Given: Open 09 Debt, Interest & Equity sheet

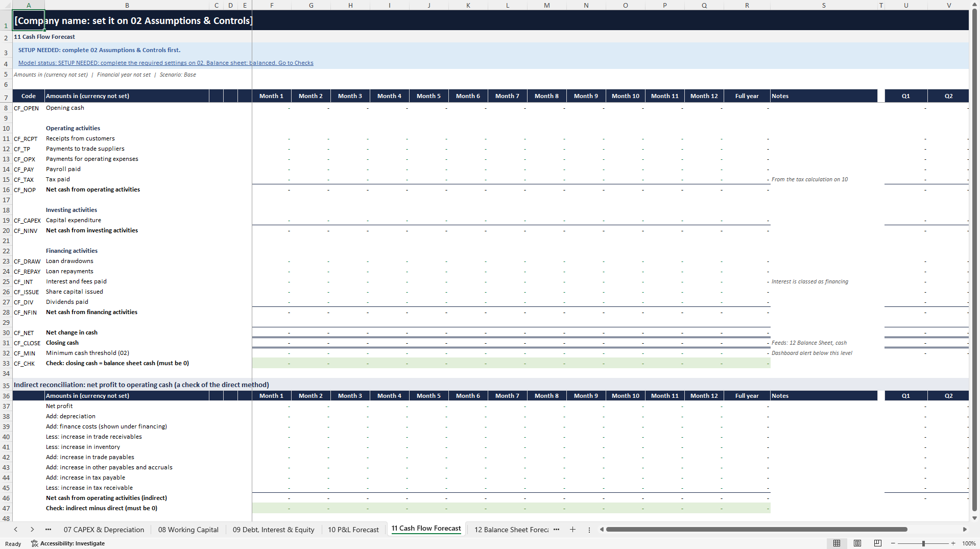Looking at the screenshot, I should [274, 530].
